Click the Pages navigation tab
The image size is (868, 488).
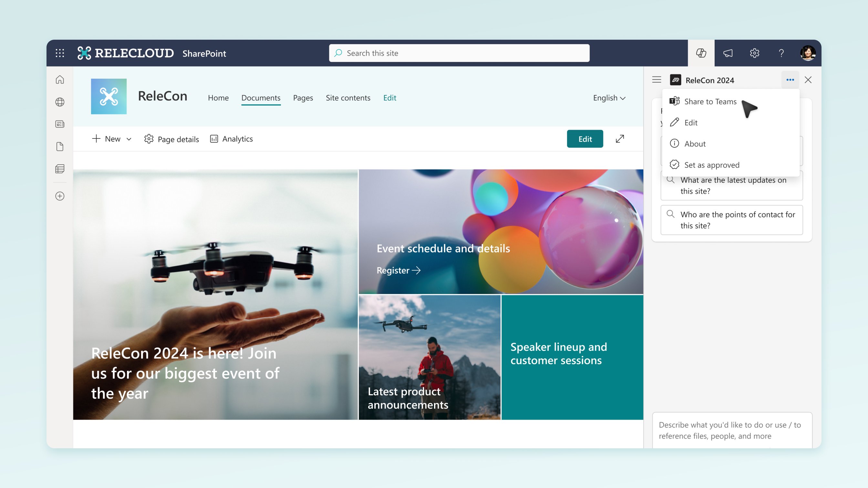click(x=303, y=97)
